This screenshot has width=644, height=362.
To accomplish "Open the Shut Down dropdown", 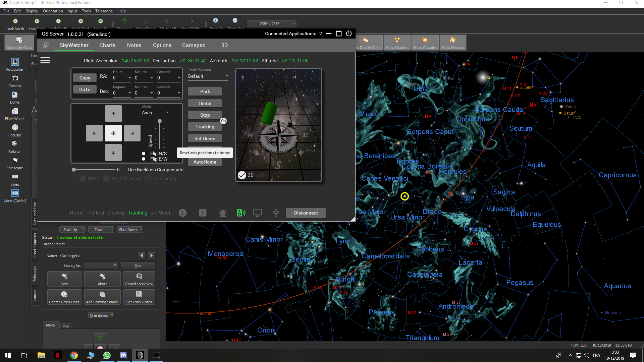I will (130, 230).
